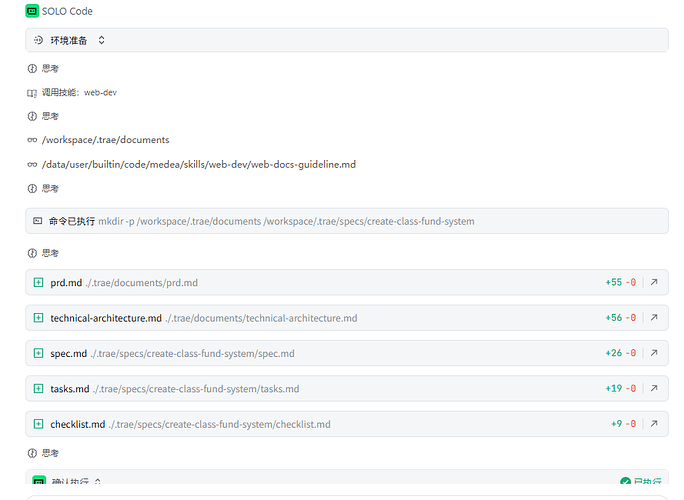Image resolution: width=684 pixels, height=500 pixels.
Task: Open the checklist.md file row
Action: click(x=347, y=424)
